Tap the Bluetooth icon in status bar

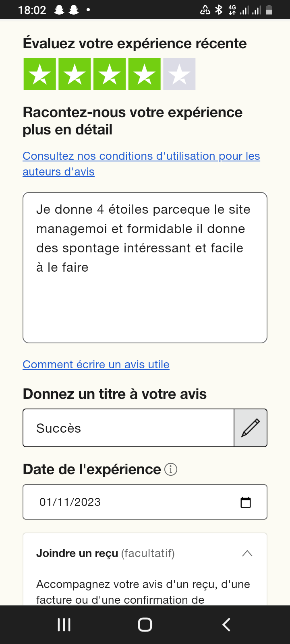(219, 10)
